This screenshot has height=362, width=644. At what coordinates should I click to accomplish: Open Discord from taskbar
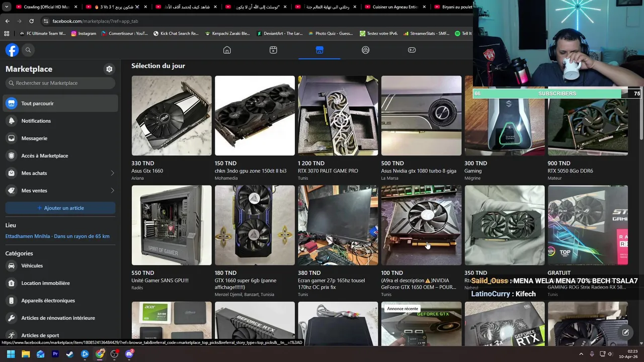129,354
